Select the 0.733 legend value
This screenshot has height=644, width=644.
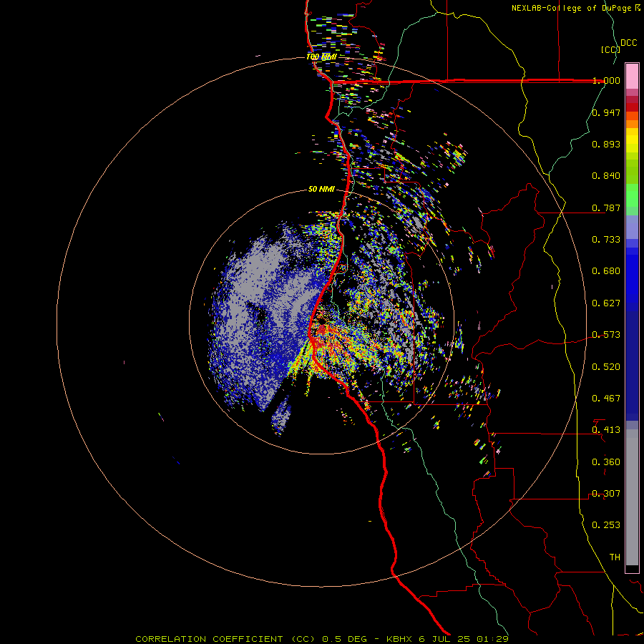coord(606,240)
